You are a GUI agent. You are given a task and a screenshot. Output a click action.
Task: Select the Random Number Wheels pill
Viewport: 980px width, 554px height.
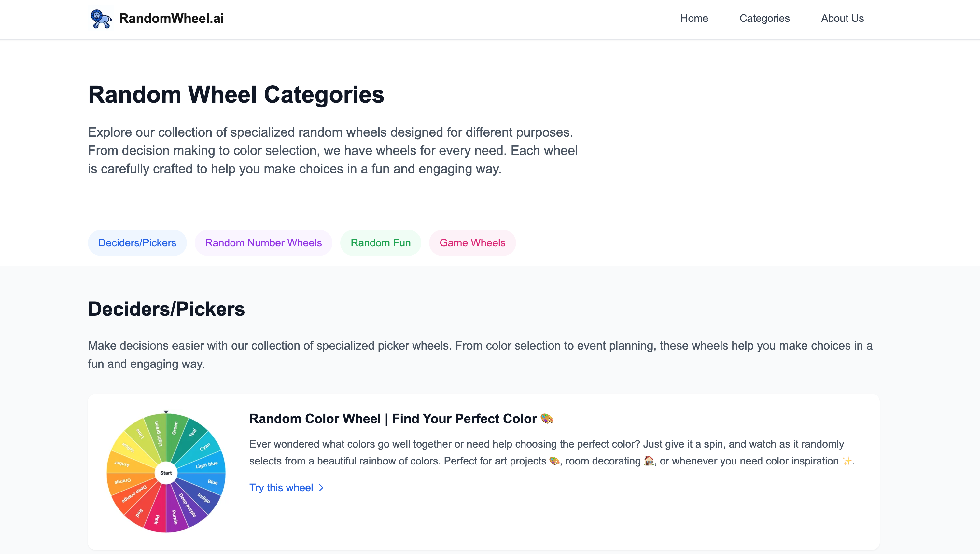coord(263,243)
